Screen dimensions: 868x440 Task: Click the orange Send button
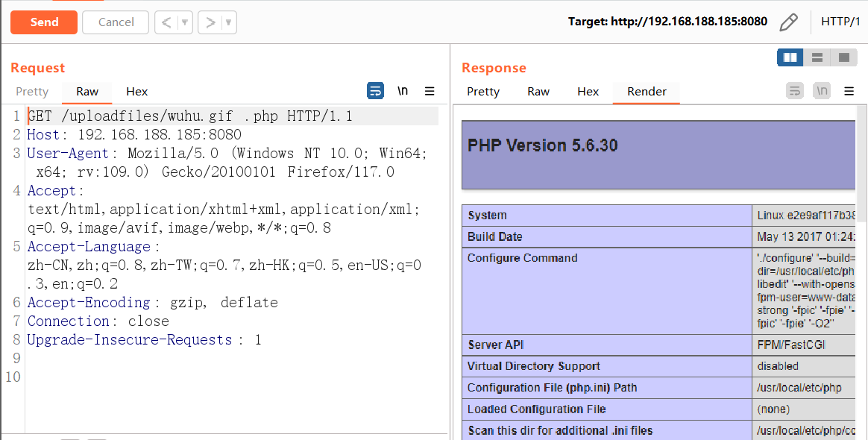pos(44,22)
